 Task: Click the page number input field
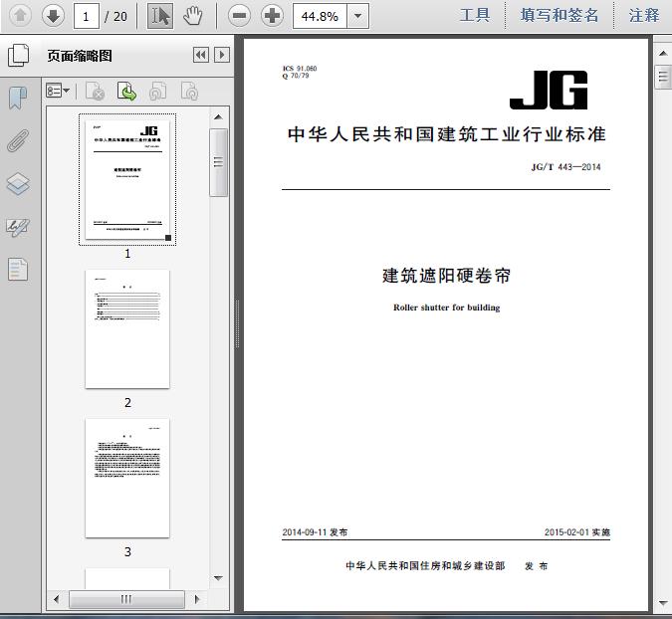[x=87, y=16]
